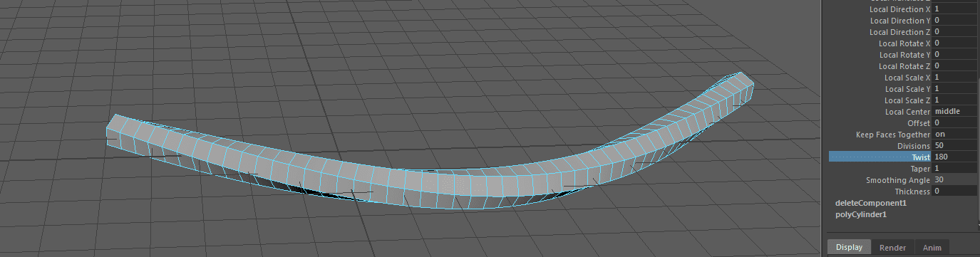Open the Anim layer tab

932,248
